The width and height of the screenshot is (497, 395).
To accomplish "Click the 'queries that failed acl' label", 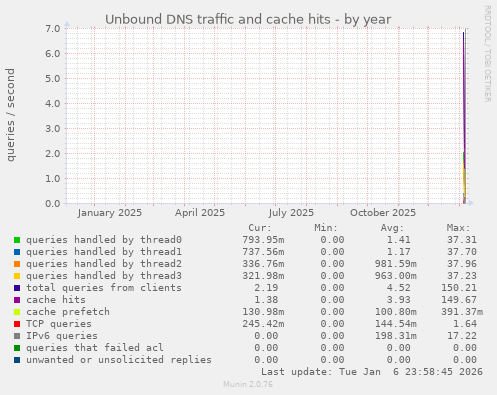I will (x=95, y=348).
